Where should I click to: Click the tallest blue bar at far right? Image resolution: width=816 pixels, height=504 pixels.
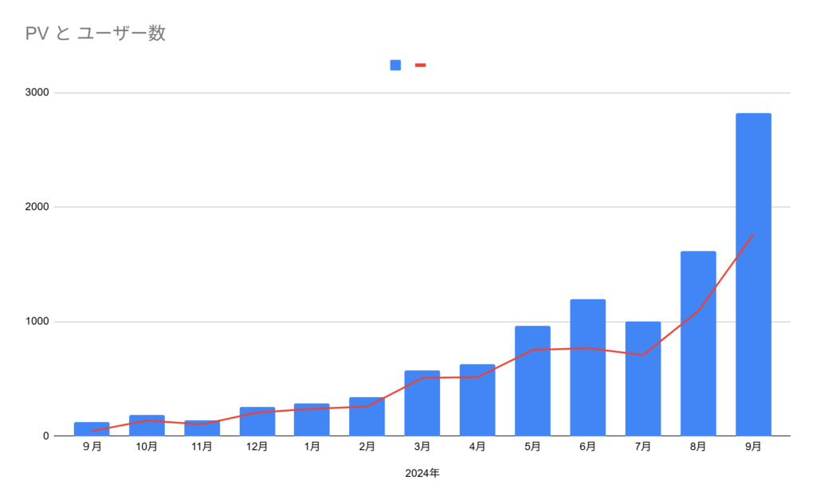753,275
